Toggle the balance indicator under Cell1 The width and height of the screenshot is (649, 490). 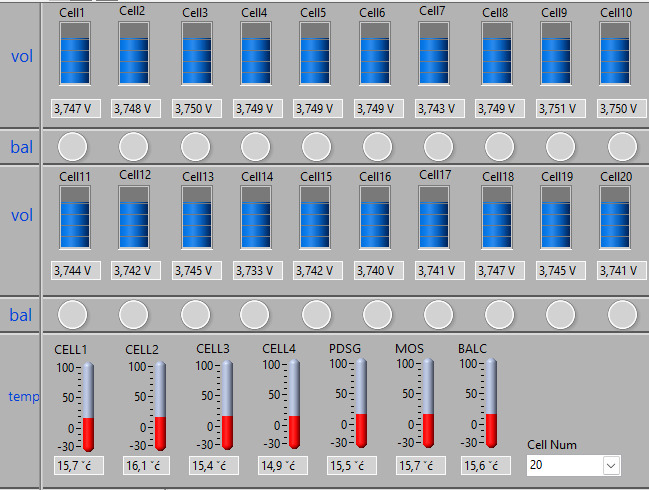tap(73, 147)
